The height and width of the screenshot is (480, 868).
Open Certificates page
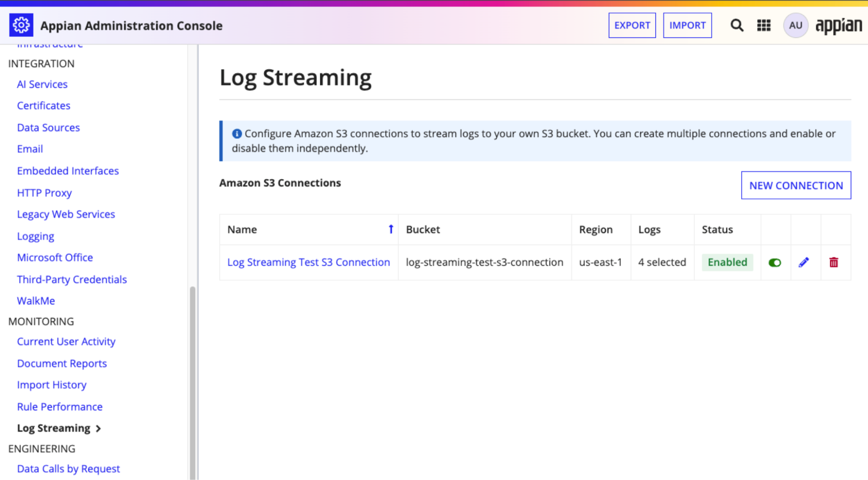43,105
